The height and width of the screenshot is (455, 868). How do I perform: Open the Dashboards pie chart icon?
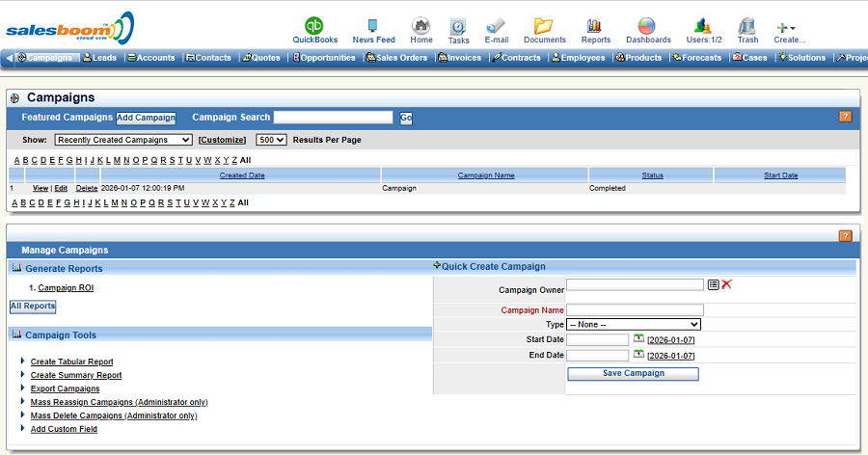[648, 26]
